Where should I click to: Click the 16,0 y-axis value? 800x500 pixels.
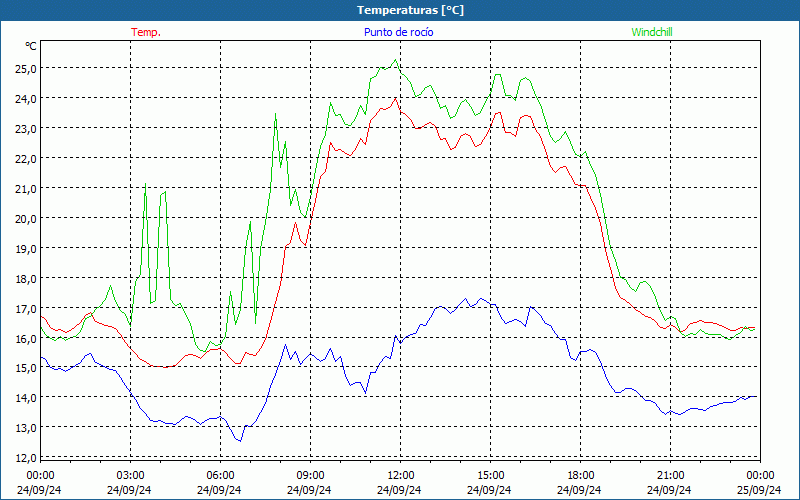click(x=25, y=339)
